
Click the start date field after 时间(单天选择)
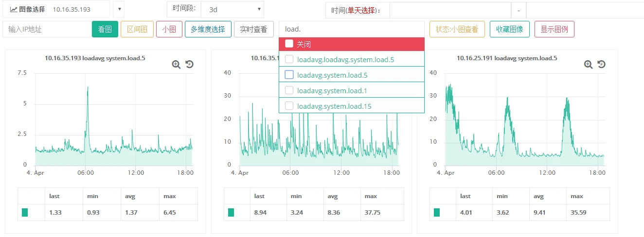[x=450, y=10]
